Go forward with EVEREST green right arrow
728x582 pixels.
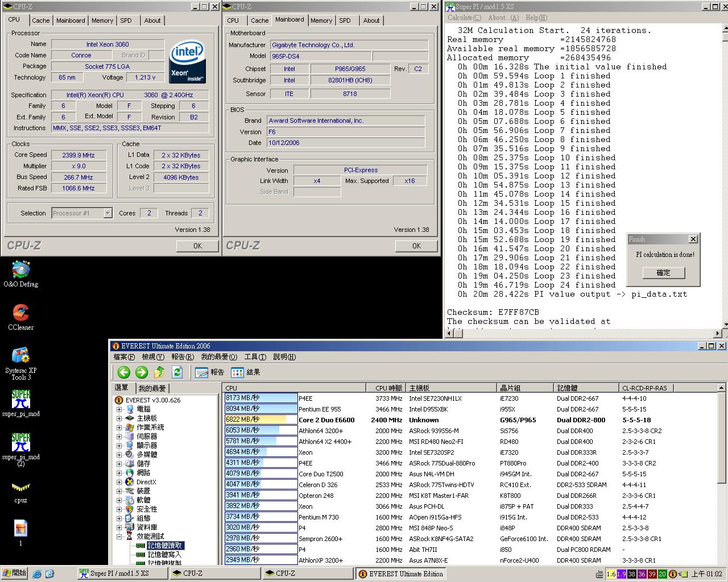coord(142,372)
